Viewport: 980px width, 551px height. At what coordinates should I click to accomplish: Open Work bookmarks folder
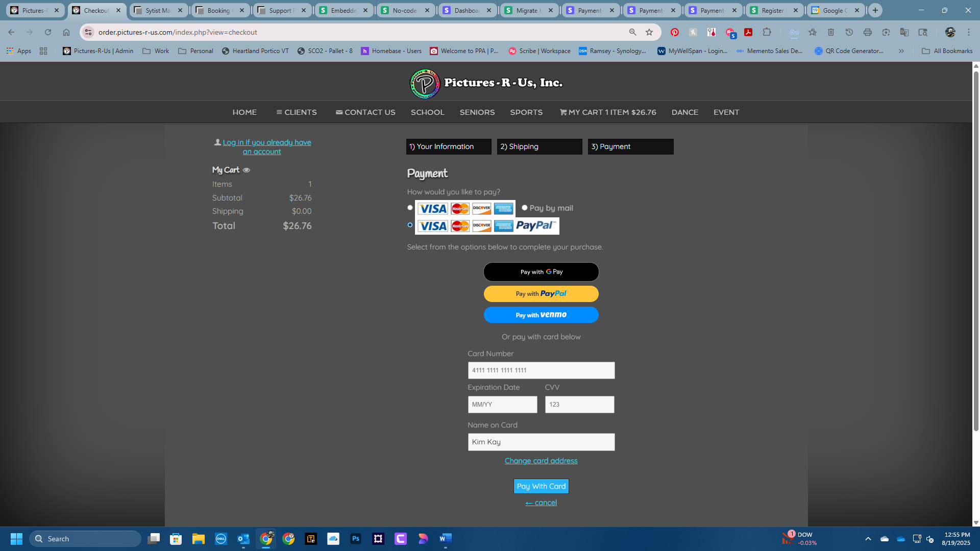tap(156, 51)
